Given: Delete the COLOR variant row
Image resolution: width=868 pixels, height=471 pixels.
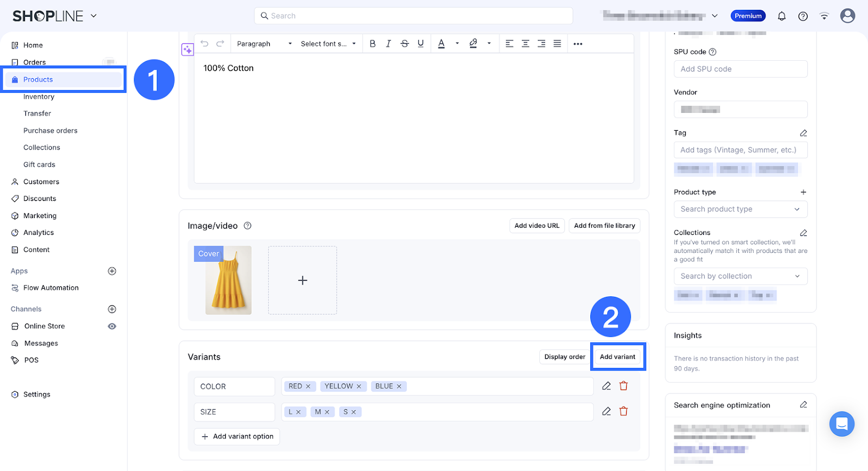Looking at the screenshot, I should pyautogui.click(x=623, y=386).
